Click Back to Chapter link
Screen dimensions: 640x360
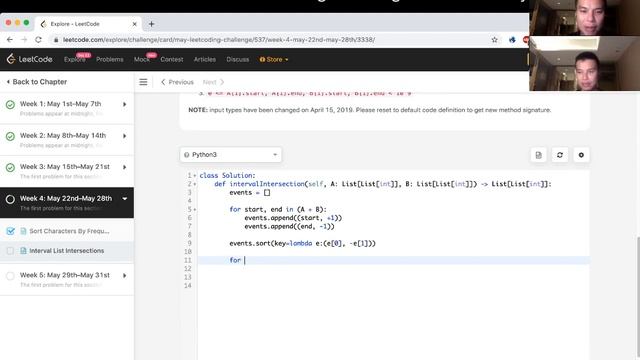click(x=37, y=82)
